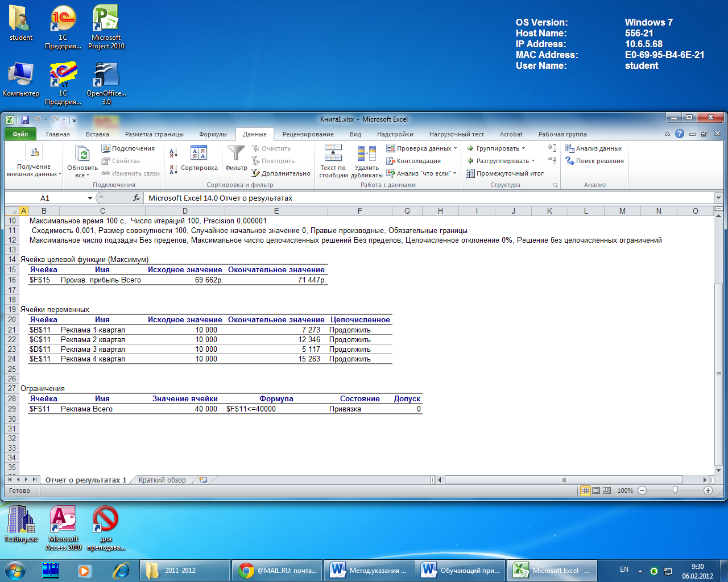Click Select All corner of worksheet
This screenshot has width=728, height=582.
coord(11,211)
